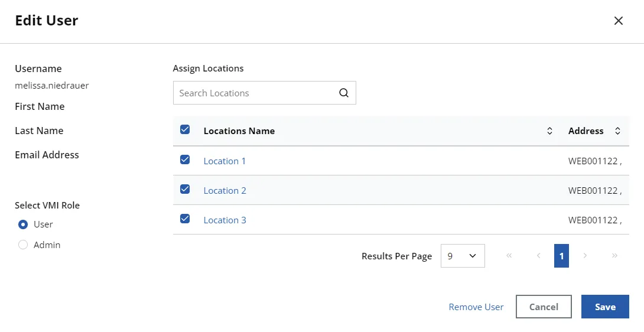The image size is (644, 332).
Task: Cancel editing the user
Action: (x=544, y=307)
